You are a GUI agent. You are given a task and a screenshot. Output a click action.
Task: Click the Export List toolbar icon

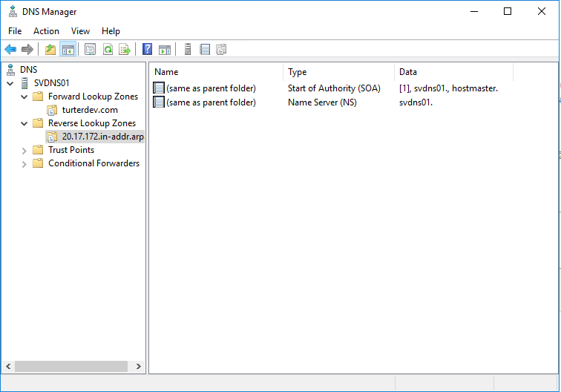click(x=125, y=50)
